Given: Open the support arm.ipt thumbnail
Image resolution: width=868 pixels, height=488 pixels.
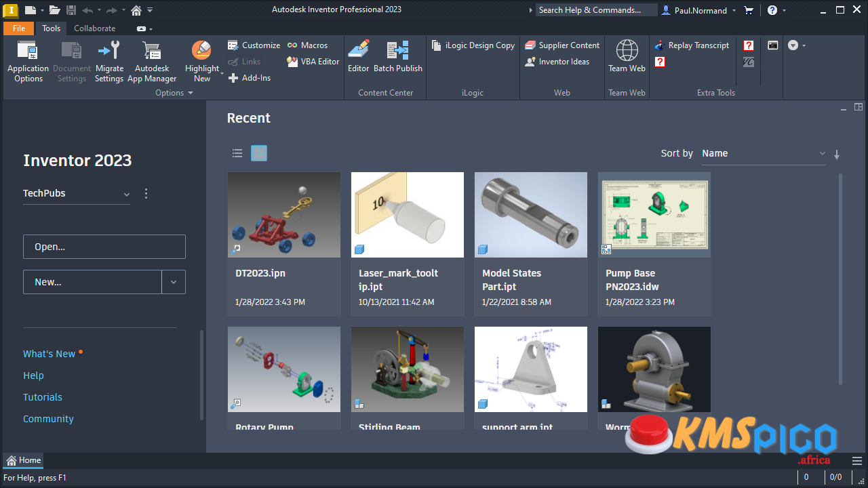Looking at the screenshot, I should click(x=531, y=369).
